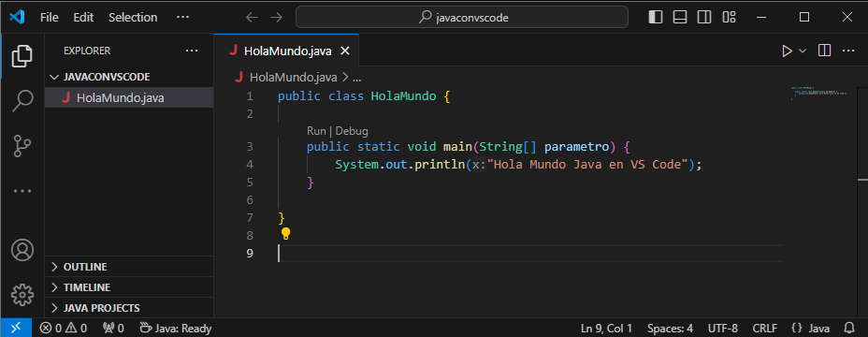Click HolaMundo.java in the breadcrumb
Image resolution: width=868 pixels, height=337 pixels.
pos(294,77)
